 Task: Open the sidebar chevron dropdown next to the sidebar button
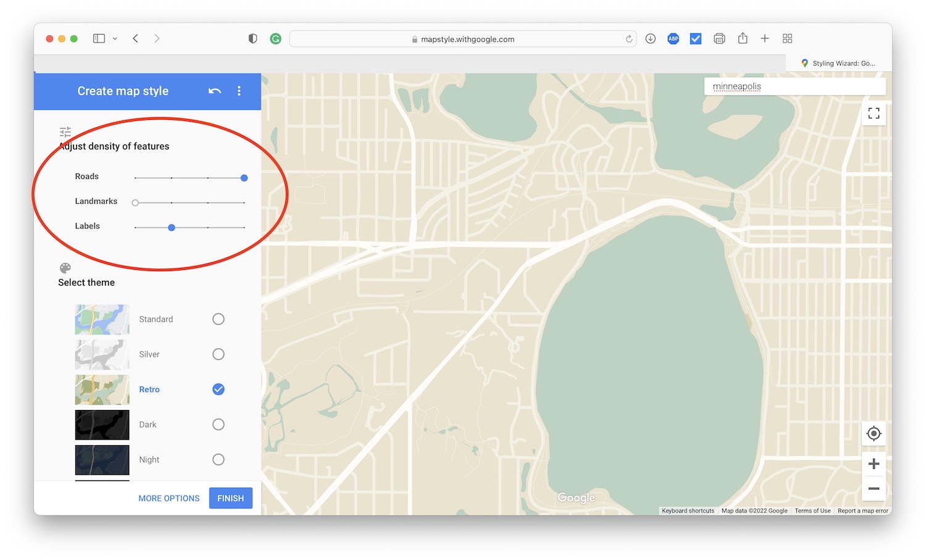pos(115,38)
